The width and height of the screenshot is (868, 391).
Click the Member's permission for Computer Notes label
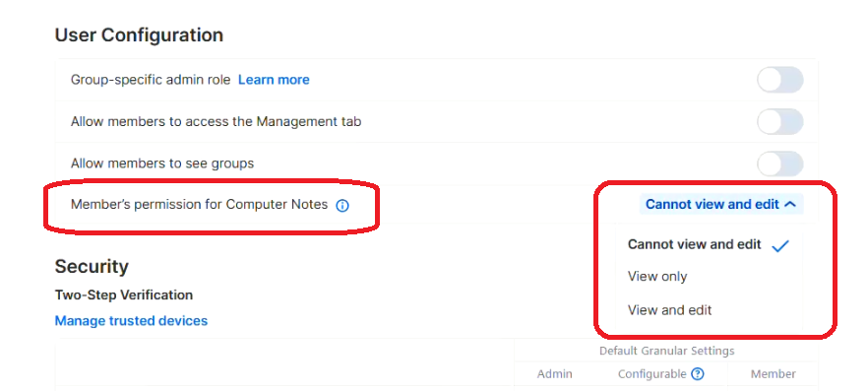[199, 204]
